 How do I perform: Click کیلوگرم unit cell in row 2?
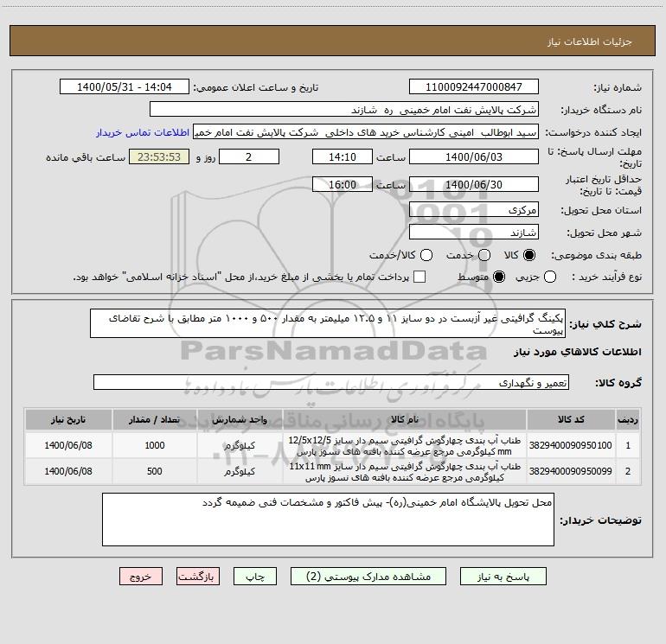coord(240,472)
